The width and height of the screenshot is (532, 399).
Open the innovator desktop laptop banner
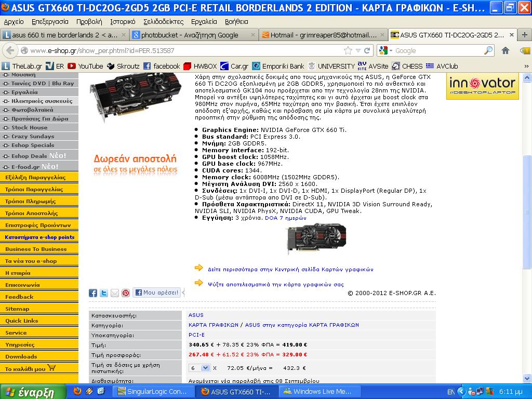[x=483, y=86]
